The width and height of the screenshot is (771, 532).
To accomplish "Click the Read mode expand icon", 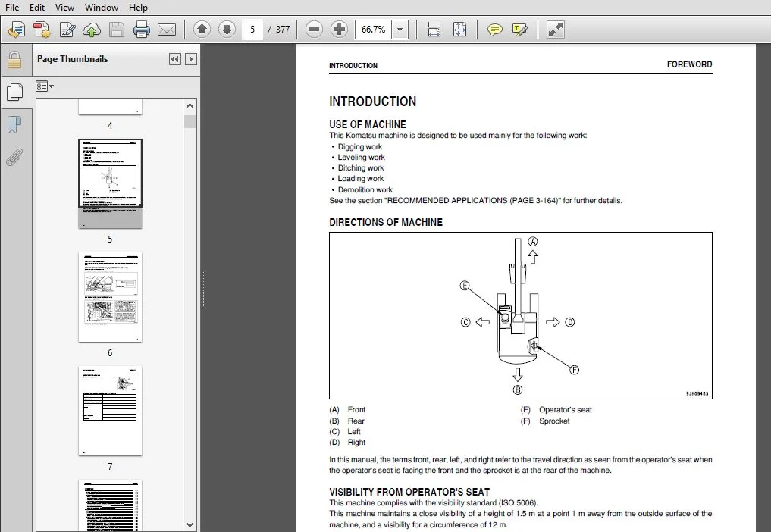I will coord(555,30).
